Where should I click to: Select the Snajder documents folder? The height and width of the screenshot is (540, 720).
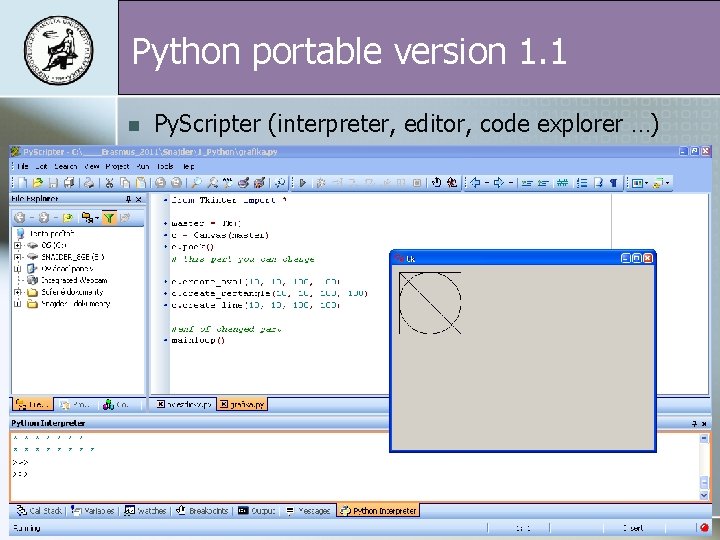(x=75, y=304)
